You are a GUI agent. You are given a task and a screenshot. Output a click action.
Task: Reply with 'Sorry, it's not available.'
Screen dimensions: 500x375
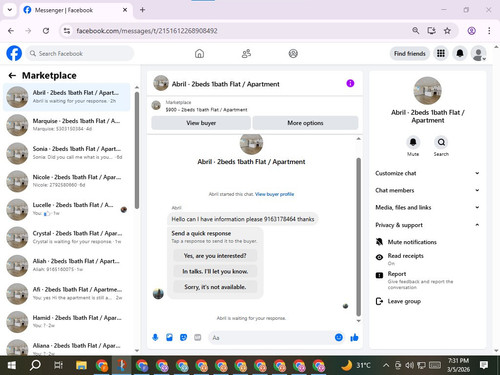[215, 287]
